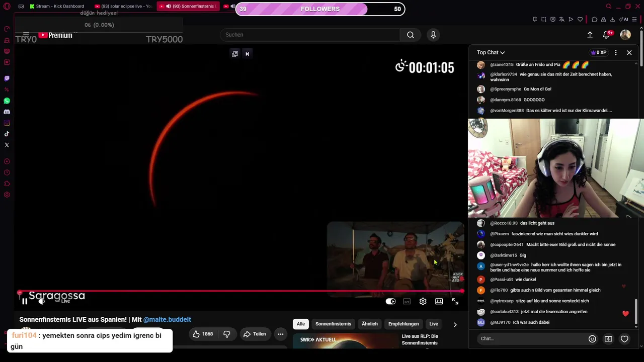This screenshot has width=644, height=362.
Task: Open Discord in the Opera sidebar
Action: tap(7, 112)
